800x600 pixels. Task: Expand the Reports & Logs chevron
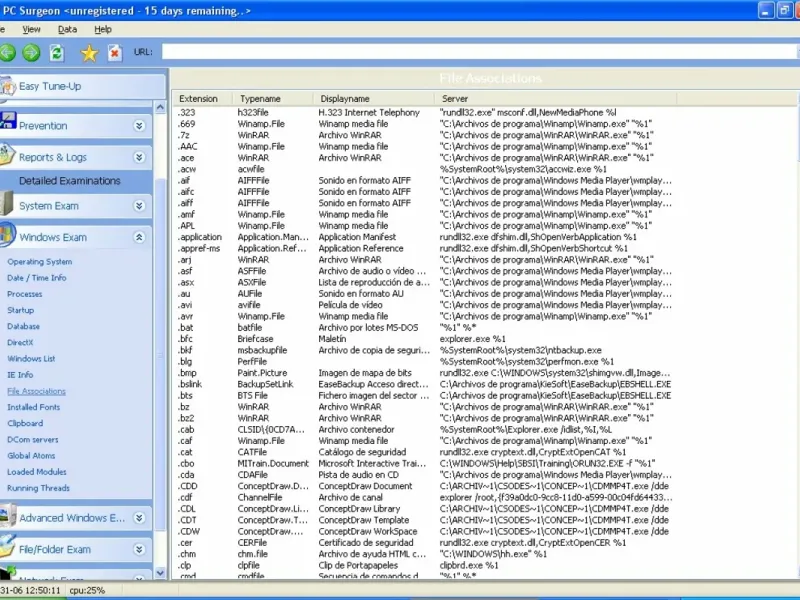tap(139, 157)
